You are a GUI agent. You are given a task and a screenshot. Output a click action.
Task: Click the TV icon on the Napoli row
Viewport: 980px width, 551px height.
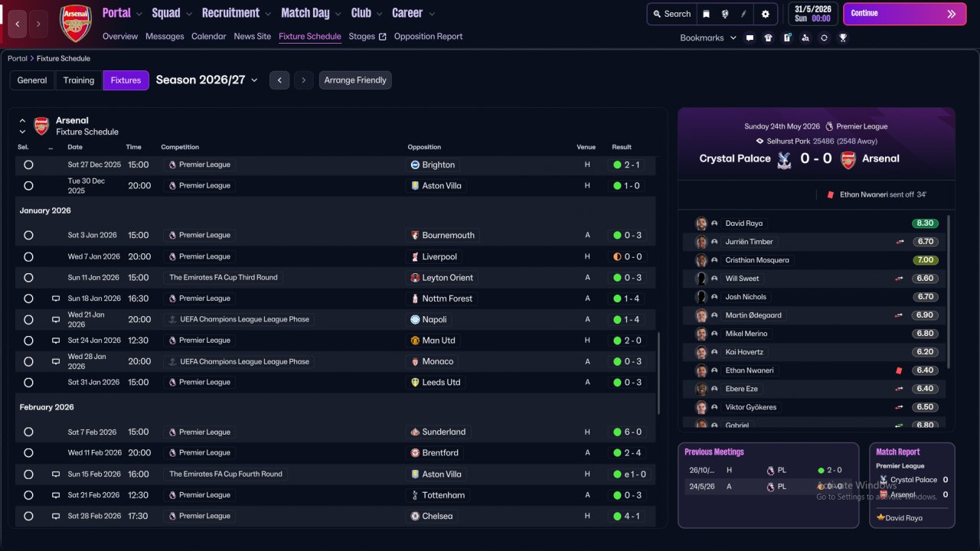click(x=56, y=319)
